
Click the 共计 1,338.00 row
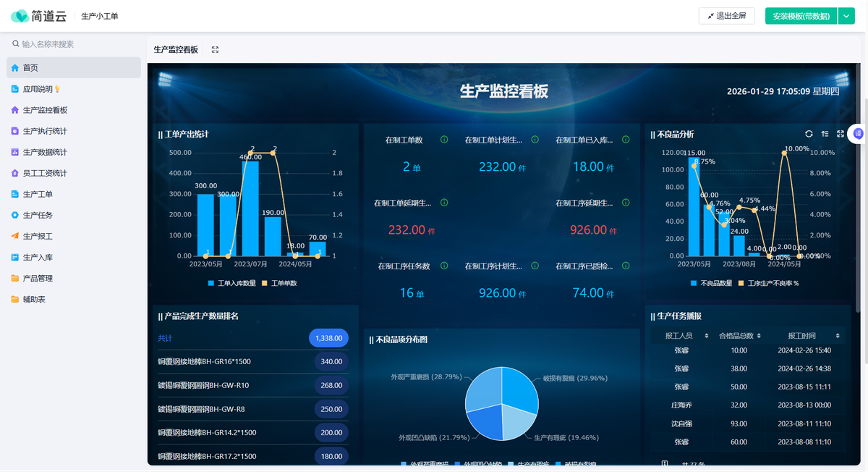253,338
